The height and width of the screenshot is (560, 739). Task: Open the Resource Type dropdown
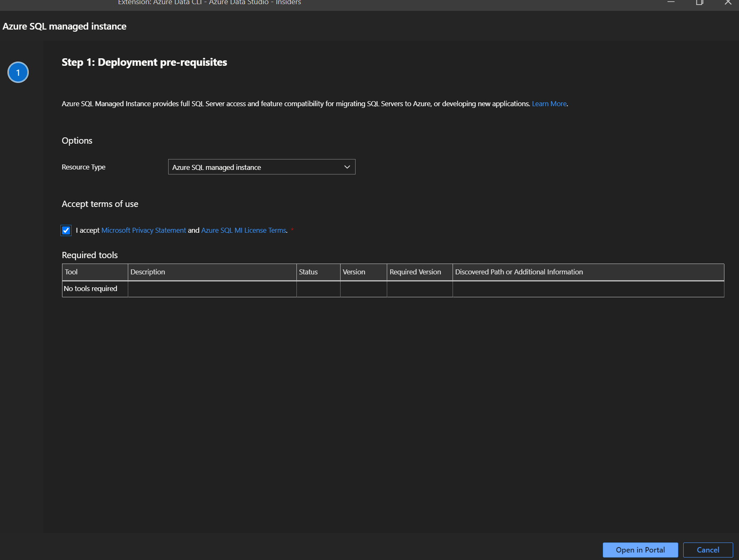click(261, 167)
